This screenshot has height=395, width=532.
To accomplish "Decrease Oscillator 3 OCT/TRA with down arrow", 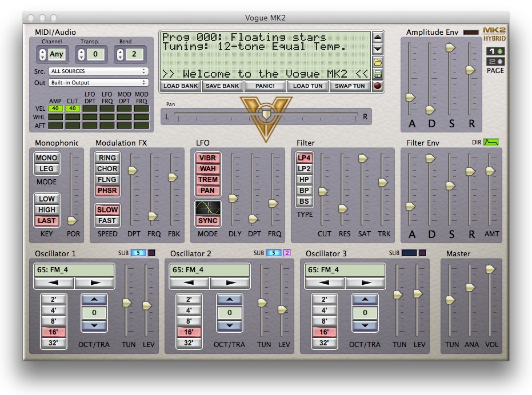I will (365, 325).
